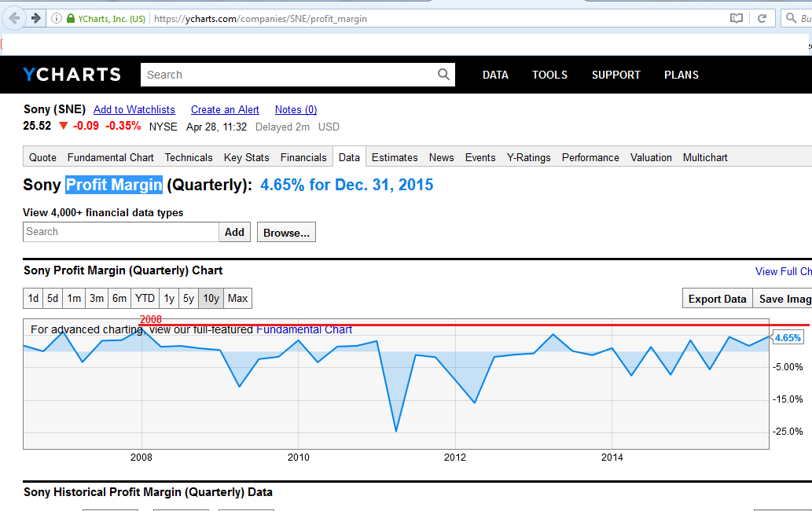Select the 10y time range toggle

[211, 299]
